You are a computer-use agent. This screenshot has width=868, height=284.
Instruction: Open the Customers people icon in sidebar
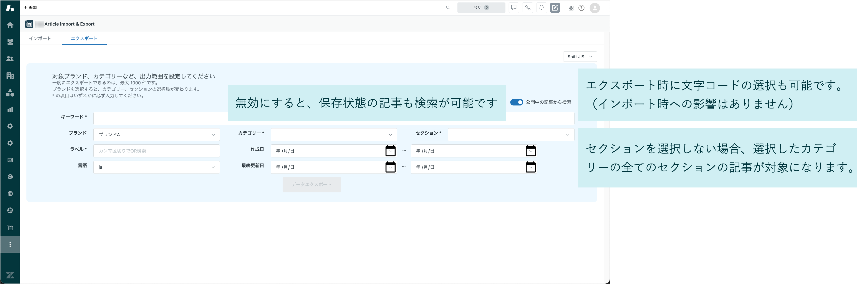(10, 59)
